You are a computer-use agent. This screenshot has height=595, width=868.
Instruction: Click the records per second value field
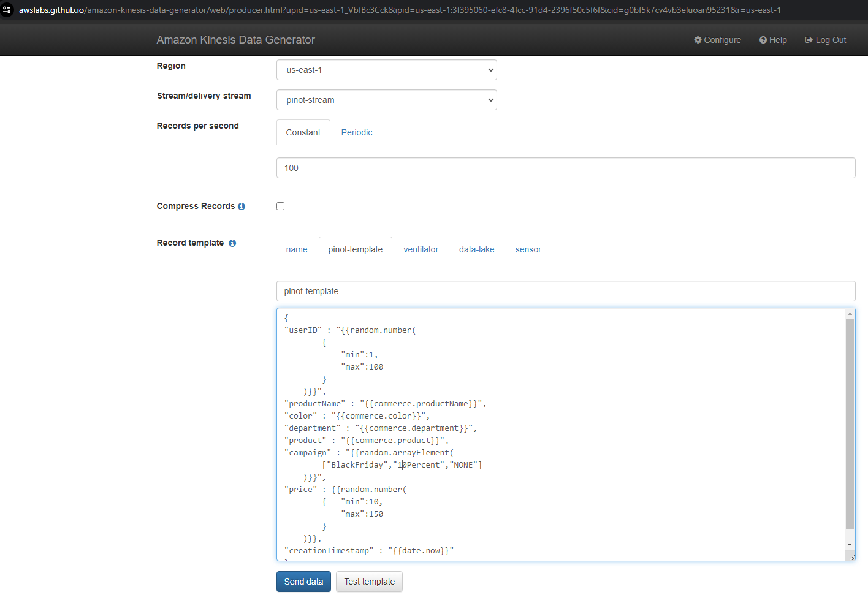click(x=565, y=167)
